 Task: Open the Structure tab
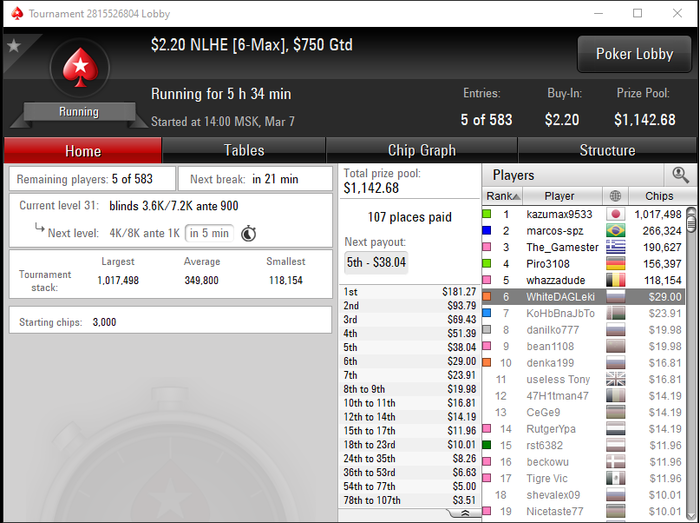tap(607, 150)
